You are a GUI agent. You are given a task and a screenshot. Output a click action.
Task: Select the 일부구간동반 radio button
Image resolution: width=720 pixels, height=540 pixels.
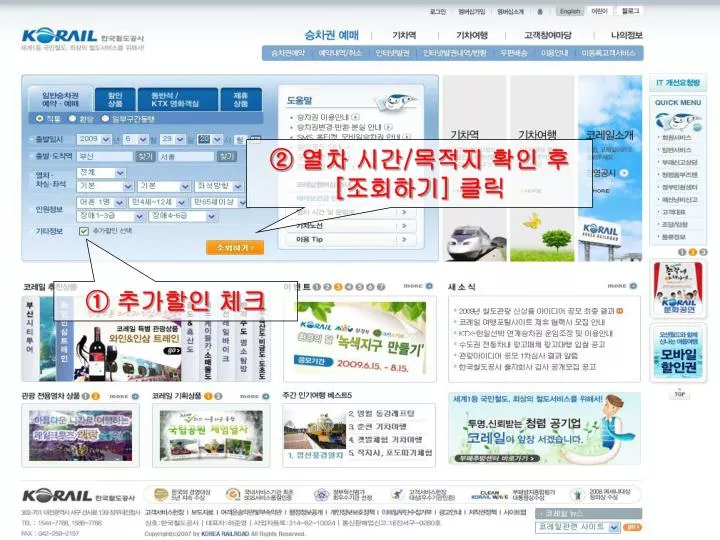(x=105, y=118)
